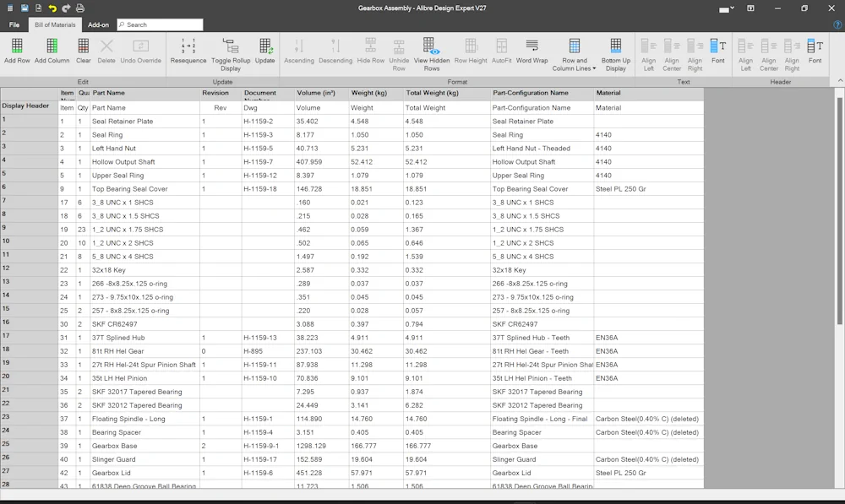Switch to the Add-on tab
The width and height of the screenshot is (845, 504).
98,24
